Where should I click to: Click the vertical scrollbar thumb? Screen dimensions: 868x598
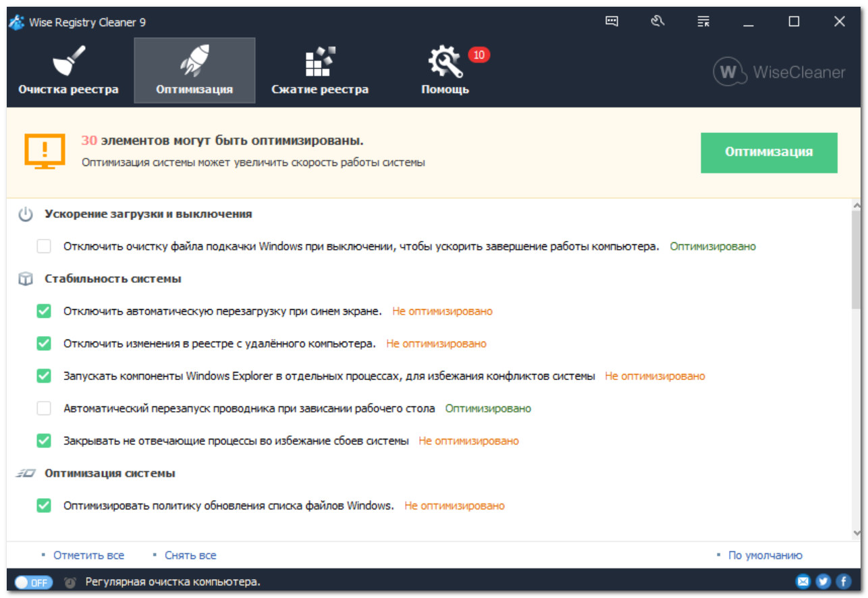click(856, 260)
